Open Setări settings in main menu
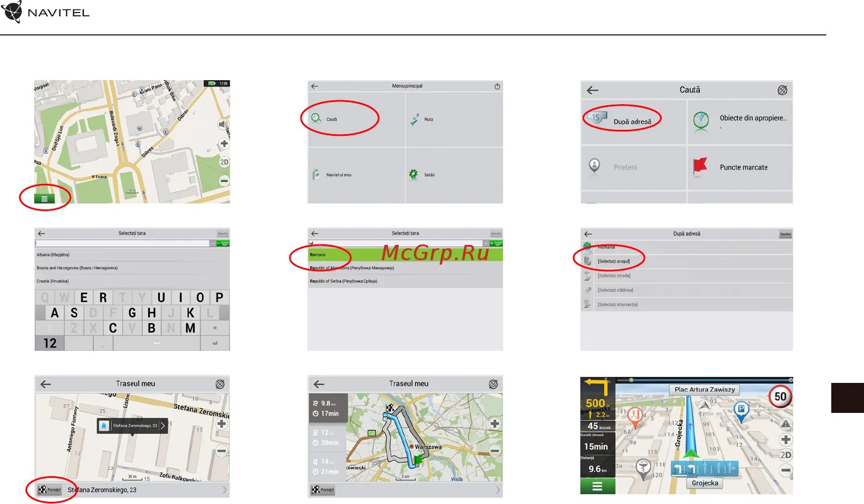 point(454,175)
